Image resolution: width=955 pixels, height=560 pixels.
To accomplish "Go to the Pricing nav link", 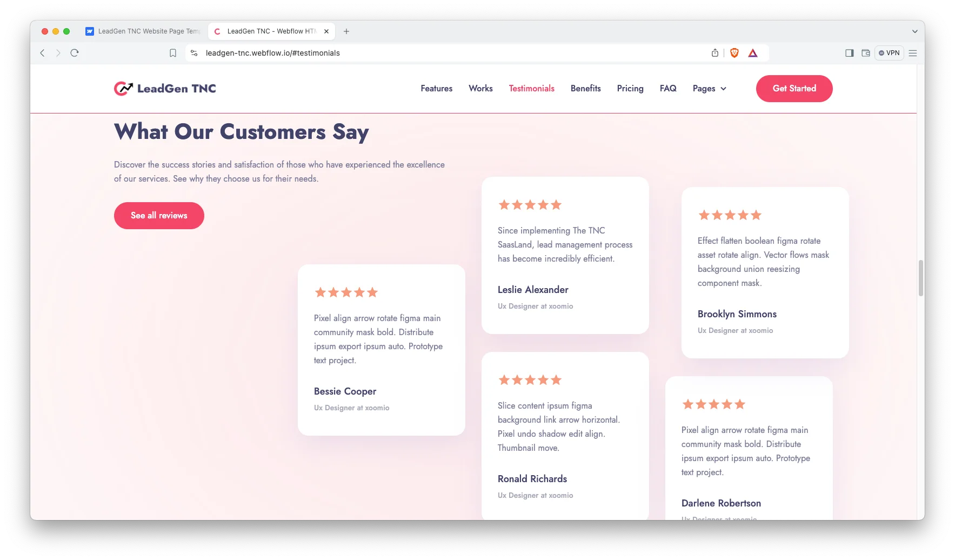I will click(630, 89).
